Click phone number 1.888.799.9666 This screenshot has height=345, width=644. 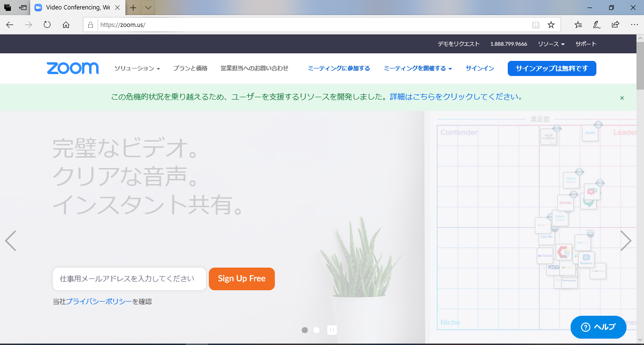click(x=509, y=44)
